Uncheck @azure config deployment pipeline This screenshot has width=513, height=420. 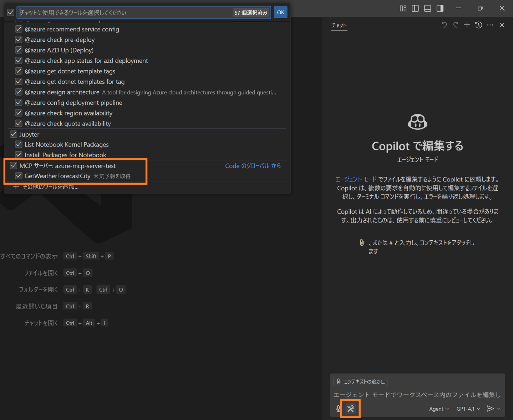[x=19, y=103]
